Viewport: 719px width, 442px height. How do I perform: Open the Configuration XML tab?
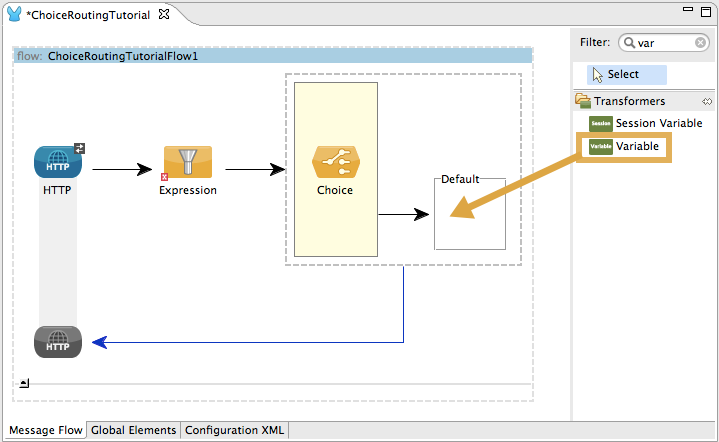(x=234, y=430)
